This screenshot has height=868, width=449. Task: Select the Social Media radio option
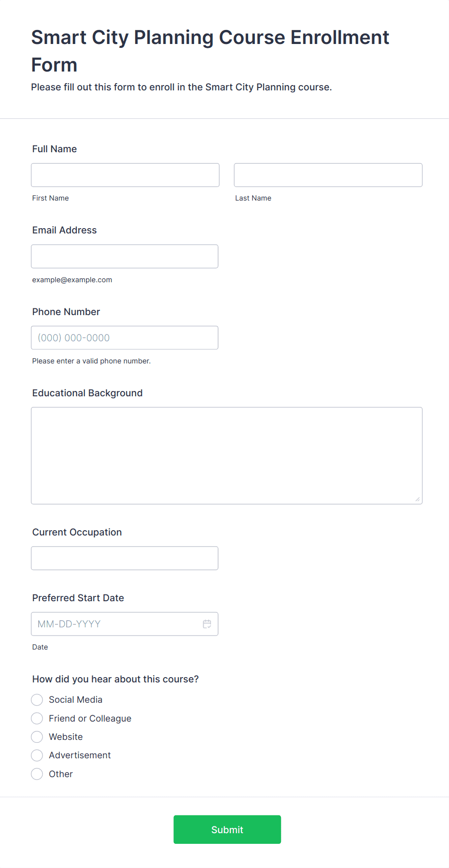pos(37,700)
